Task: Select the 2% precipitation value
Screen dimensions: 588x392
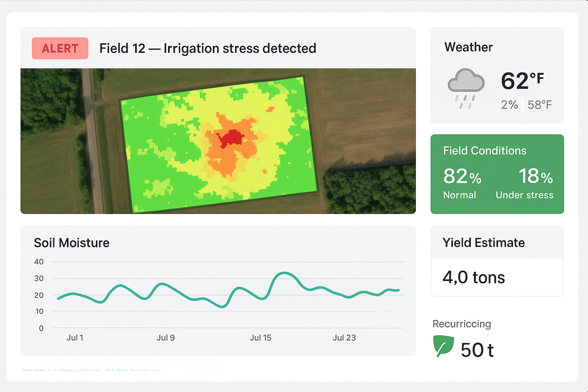Action: tap(509, 105)
